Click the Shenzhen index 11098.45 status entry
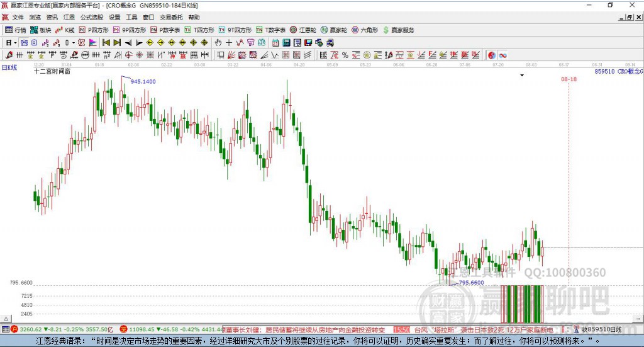 click(171, 329)
